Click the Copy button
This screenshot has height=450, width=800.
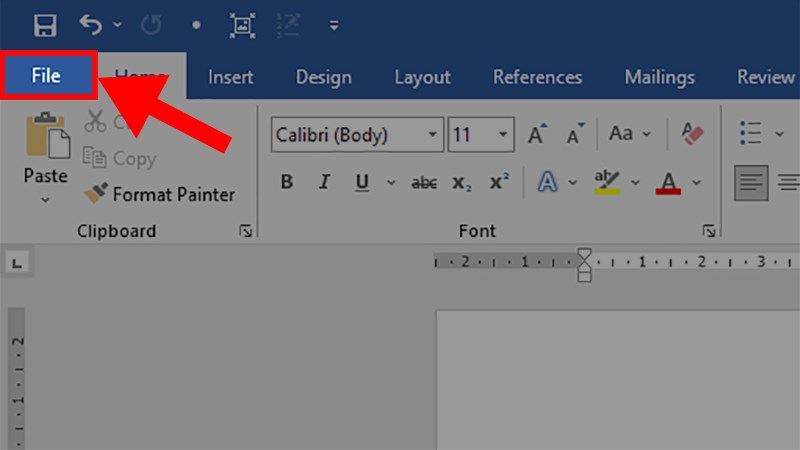119,159
